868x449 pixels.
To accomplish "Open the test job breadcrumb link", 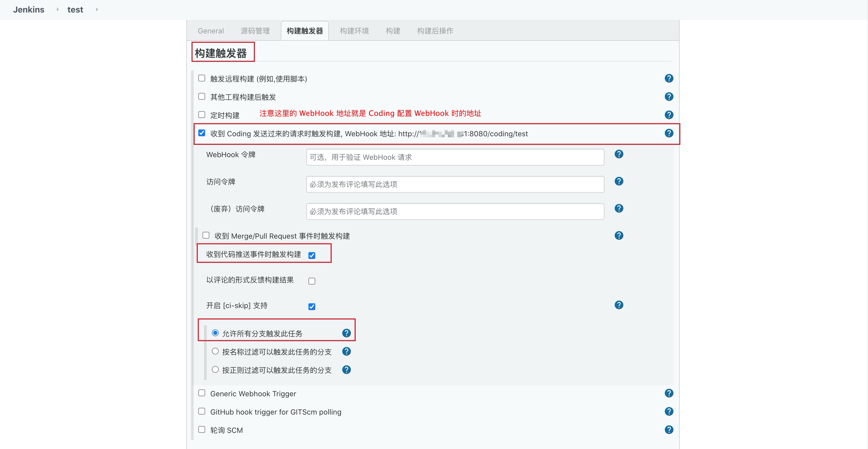I will (75, 9).
